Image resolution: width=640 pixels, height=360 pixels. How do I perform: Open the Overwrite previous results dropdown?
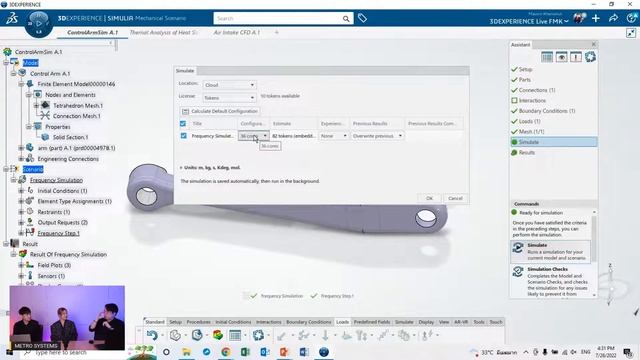[x=377, y=136]
